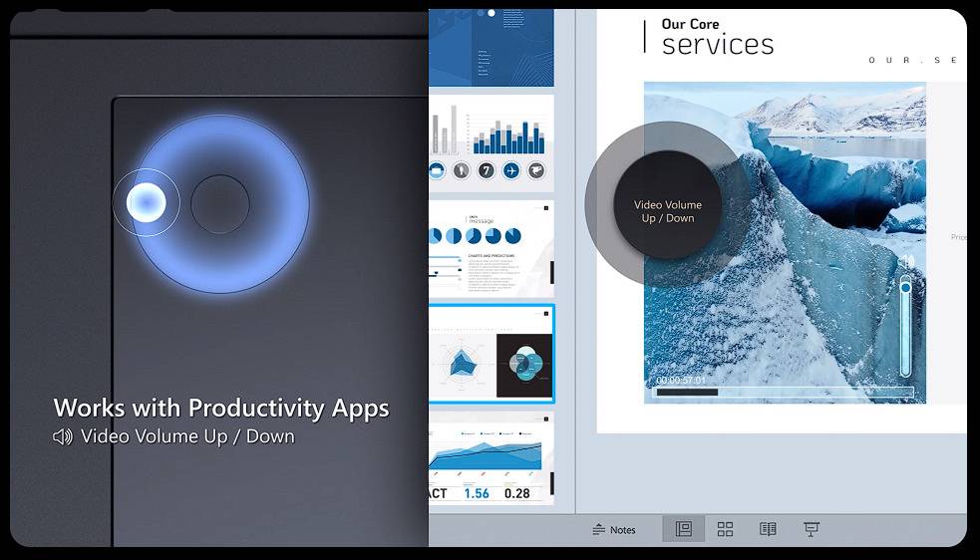Switch to Normal view
Screen dimensions: 980x560
pos(684,529)
